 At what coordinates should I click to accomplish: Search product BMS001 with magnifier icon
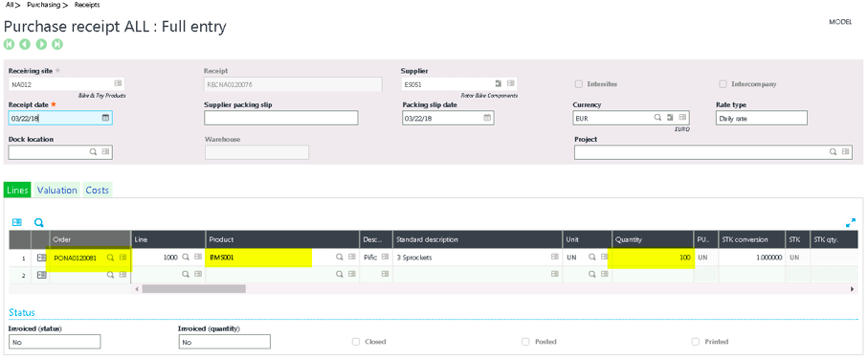point(340,258)
